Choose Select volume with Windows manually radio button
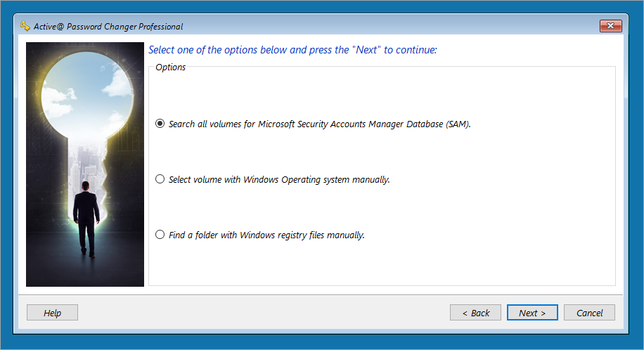 (160, 179)
